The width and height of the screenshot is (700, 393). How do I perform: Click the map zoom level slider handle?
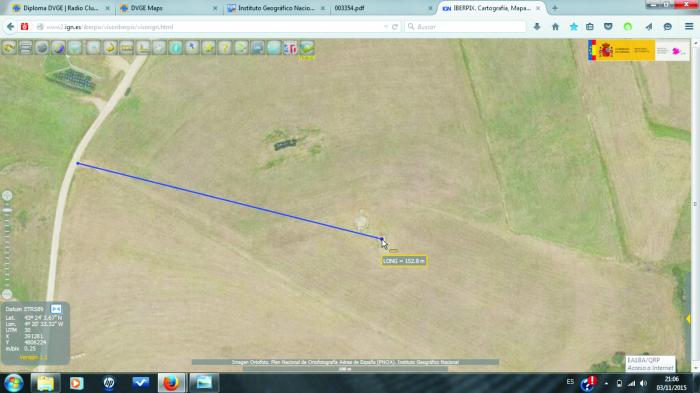point(7,210)
